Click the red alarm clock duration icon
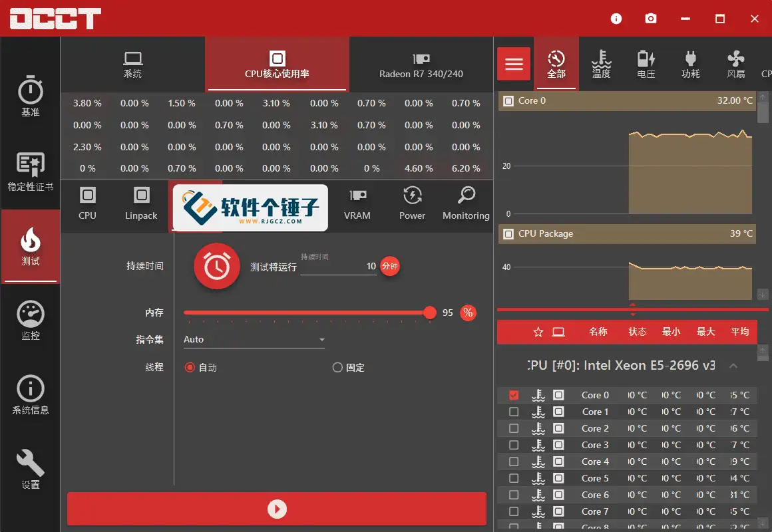This screenshot has width=772, height=532. pyautogui.click(x=217, y=266)
